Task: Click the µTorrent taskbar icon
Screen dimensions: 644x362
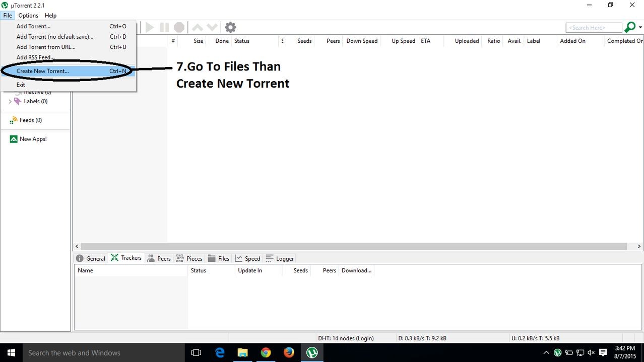Action: (312, 353)
